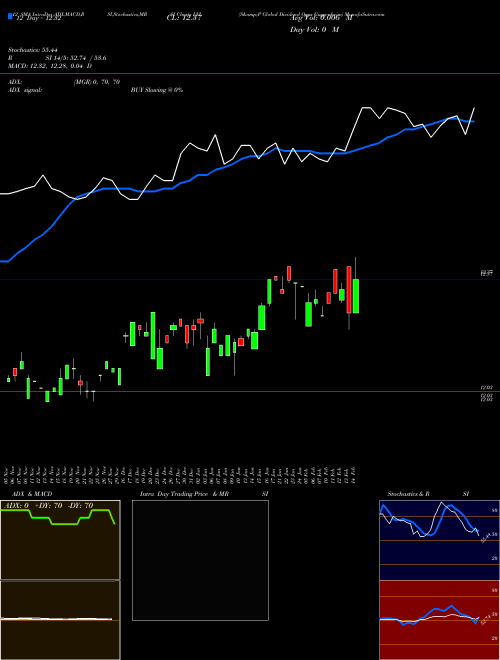Click the 14 Feb date label on axis

[353, 474]
